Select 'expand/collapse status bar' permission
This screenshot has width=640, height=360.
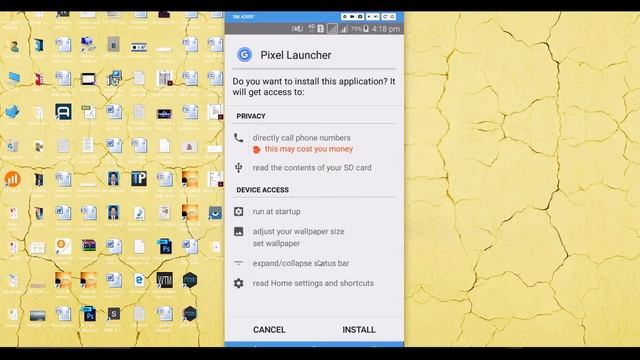coord(301,263)
